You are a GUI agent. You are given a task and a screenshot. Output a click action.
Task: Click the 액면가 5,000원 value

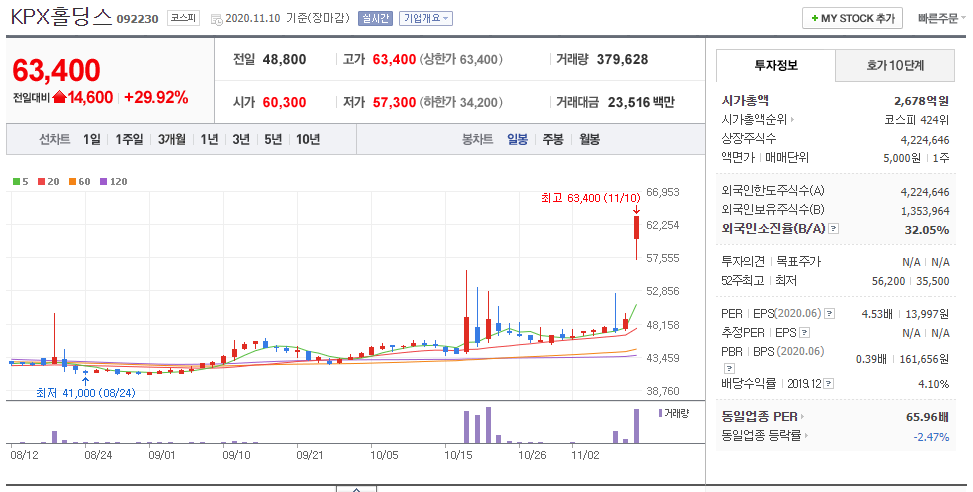[902, 158]
